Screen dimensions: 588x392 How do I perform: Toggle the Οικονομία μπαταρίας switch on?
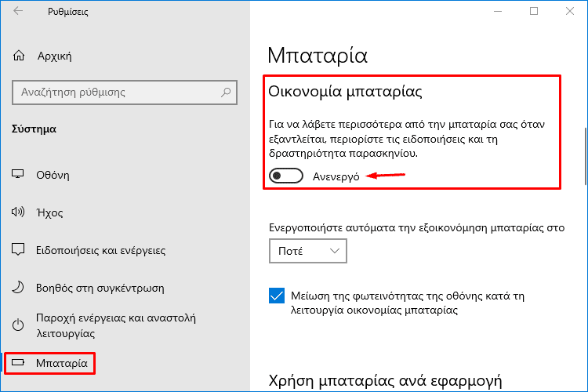click(285, 176)
